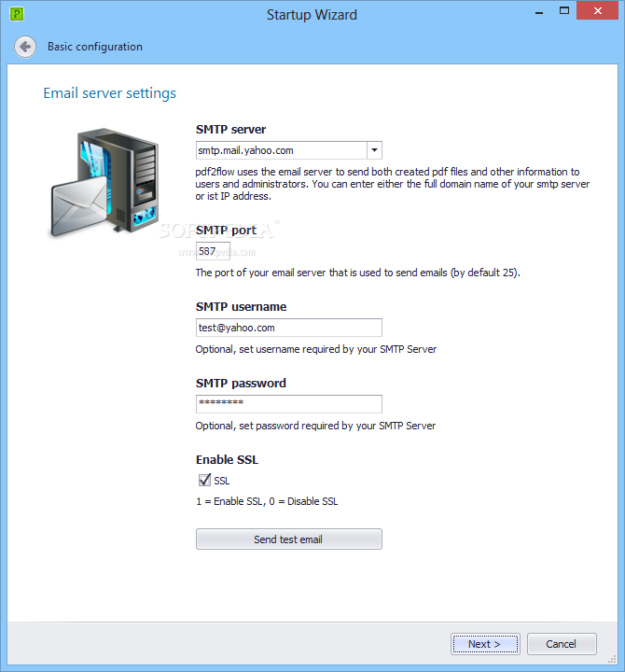The height and width of the screenshot is (672, 625).
Task: Click the SMTP port field
Action: [x=213, y=251]
